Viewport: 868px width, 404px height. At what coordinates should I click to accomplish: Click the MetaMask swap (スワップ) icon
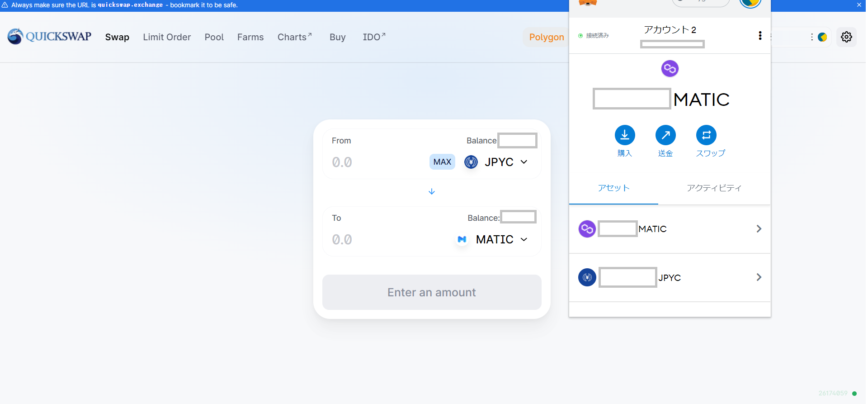[x=706, y=135]
